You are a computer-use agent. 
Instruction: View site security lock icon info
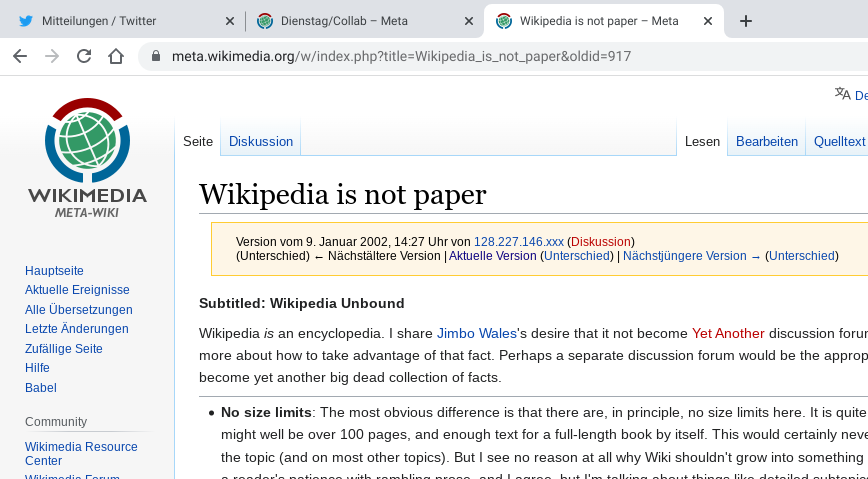(156, 56)
